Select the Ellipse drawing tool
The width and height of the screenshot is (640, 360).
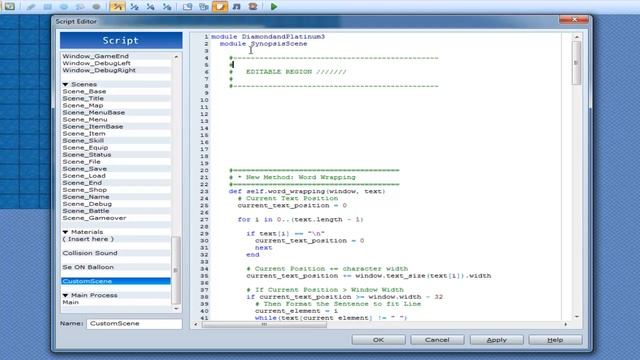(64, 7)
